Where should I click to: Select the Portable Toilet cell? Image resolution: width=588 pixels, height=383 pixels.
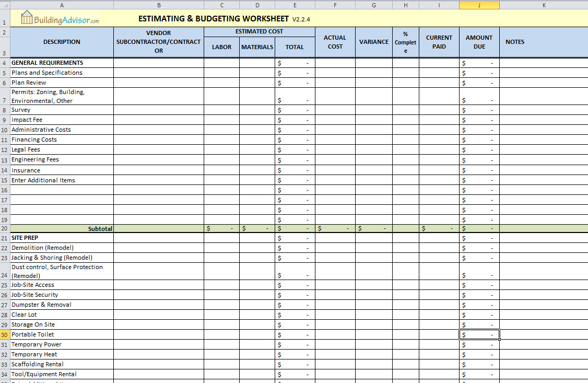[62, 334]
